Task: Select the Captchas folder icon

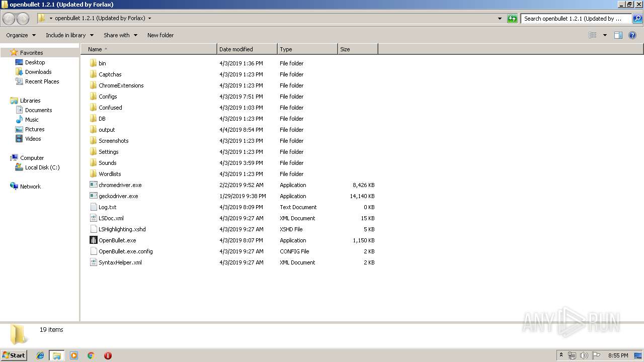Action: pyautogui.click(x=93, y=74)
